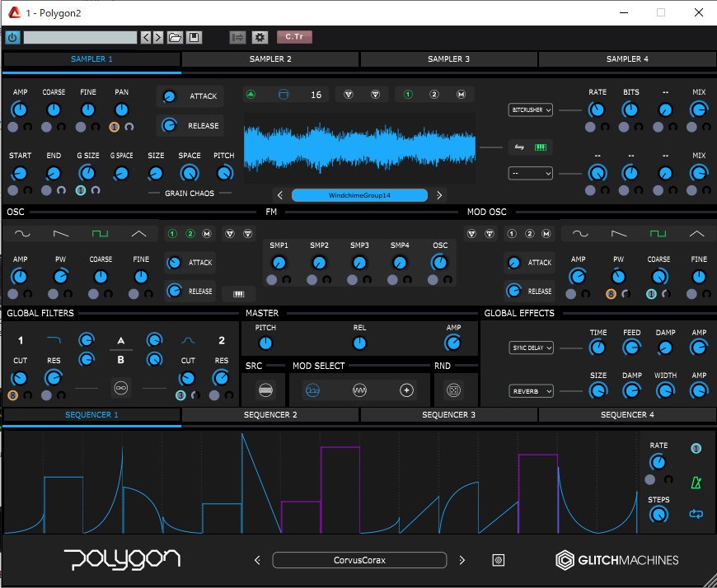Select the OSC triangle waveform

[138, 234]
